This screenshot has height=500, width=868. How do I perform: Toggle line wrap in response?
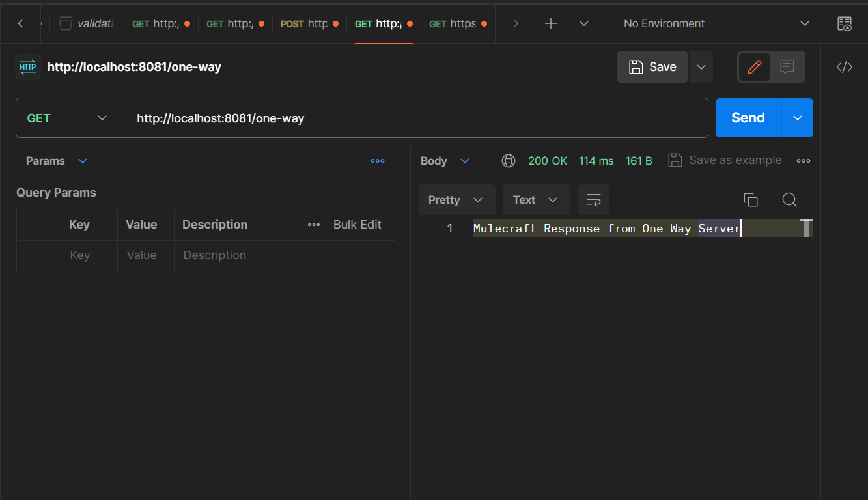tap(593, 200)
